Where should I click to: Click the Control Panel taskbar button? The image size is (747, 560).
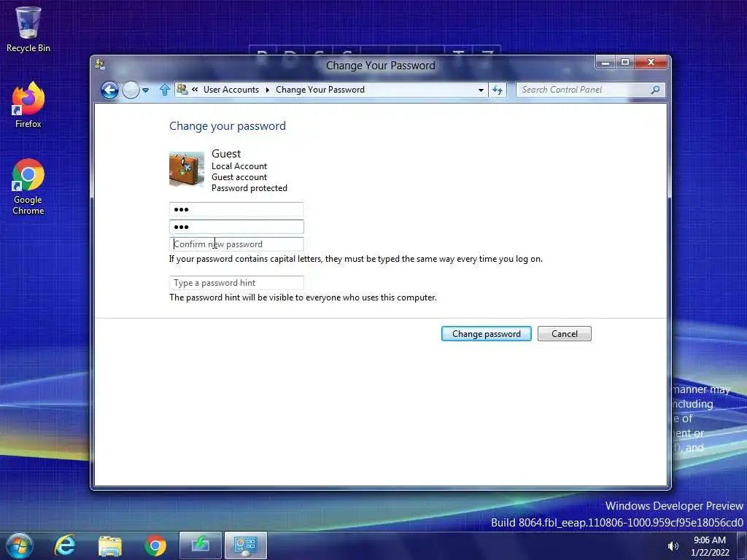(x=246, y=545)
